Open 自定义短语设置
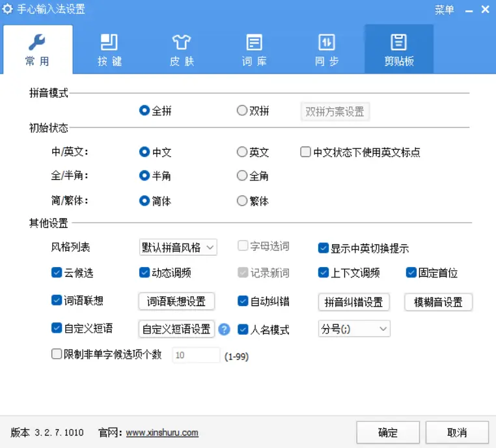This screenshot has height=448, width=496. coord(176,329)
